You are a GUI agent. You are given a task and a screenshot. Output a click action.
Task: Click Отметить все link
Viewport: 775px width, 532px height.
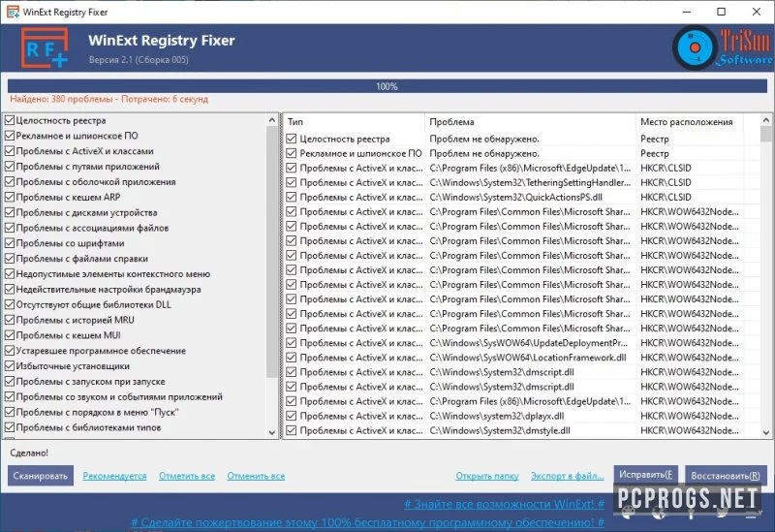click(x=187, y=476)
